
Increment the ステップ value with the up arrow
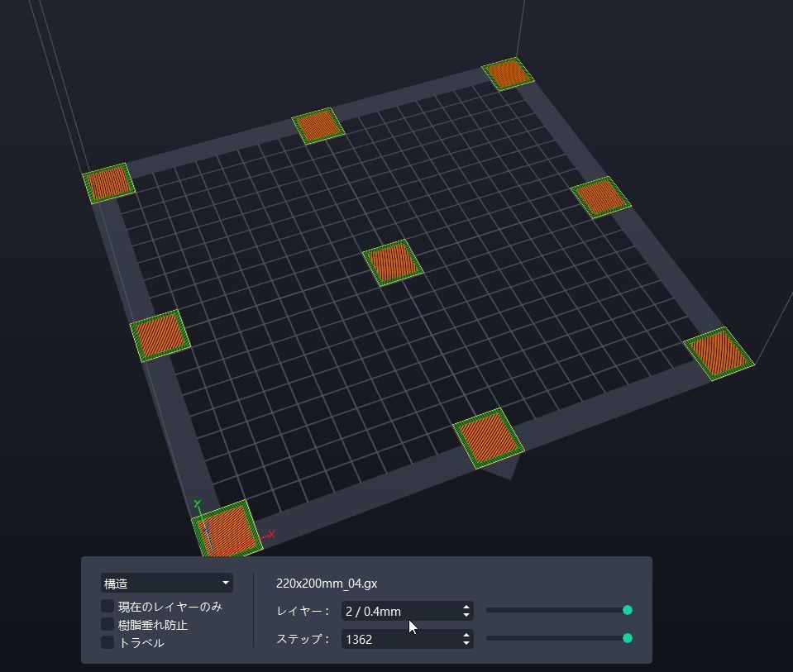pyautogui.click(x=466, y=635)
